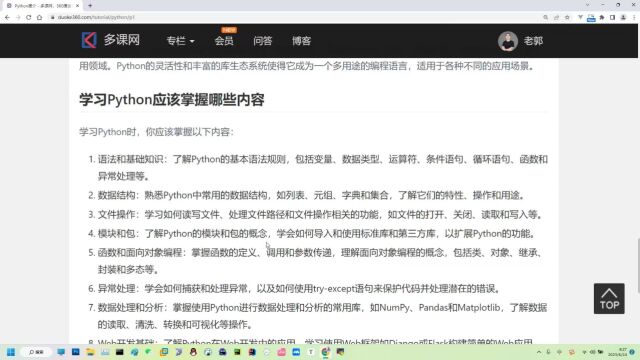Open the 会员 navigation item
Screen dimensions: 640x360
(224, 41)
